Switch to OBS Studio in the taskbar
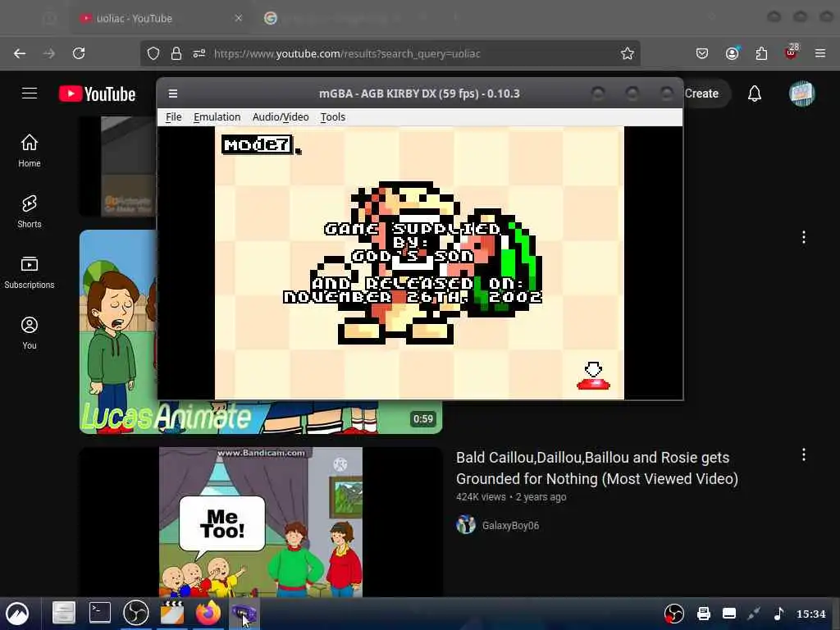 click(136, 613)
